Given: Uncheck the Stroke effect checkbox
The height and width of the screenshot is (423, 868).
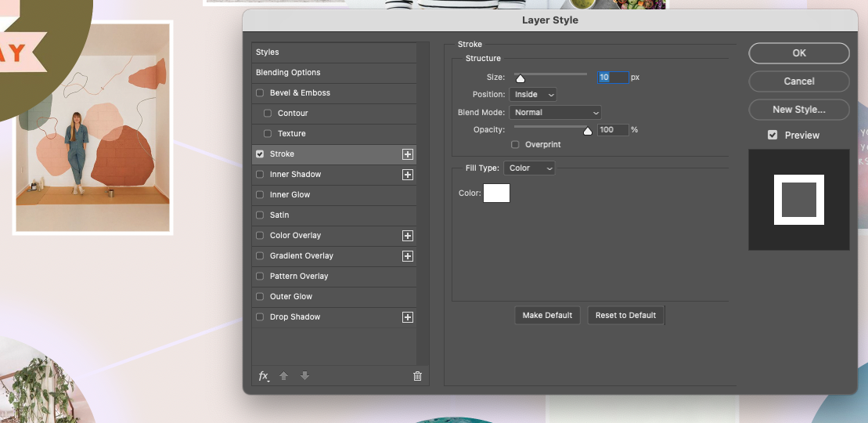Looking at the screenshot, I should pos(260,154).
